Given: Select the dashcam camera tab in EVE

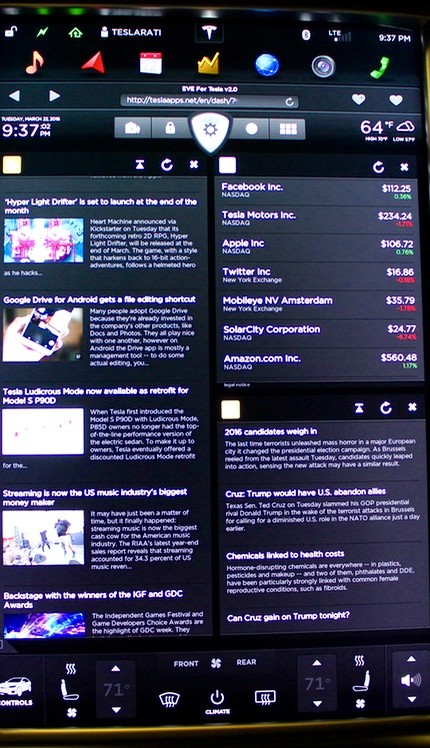Looking at the screenshot, I should tap(132, 128).
